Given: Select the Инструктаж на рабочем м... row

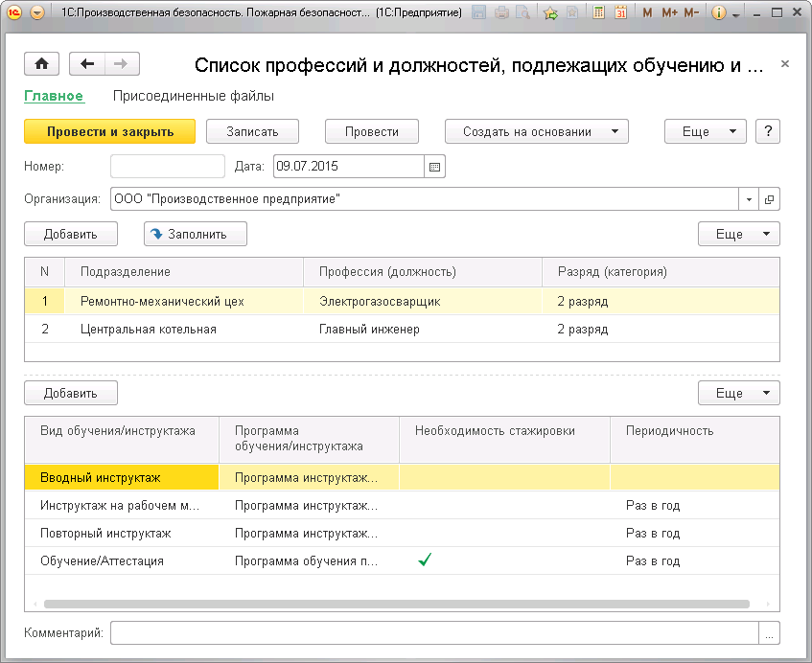Looking at the screenshot, I should tap(402, 505).
